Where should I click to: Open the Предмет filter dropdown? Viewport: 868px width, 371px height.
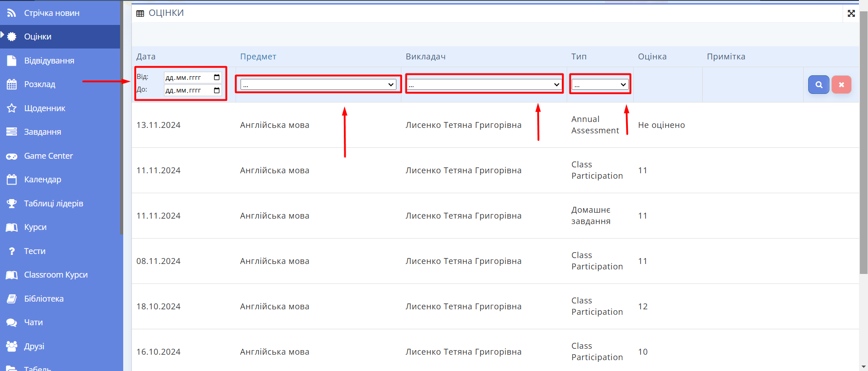318,85
